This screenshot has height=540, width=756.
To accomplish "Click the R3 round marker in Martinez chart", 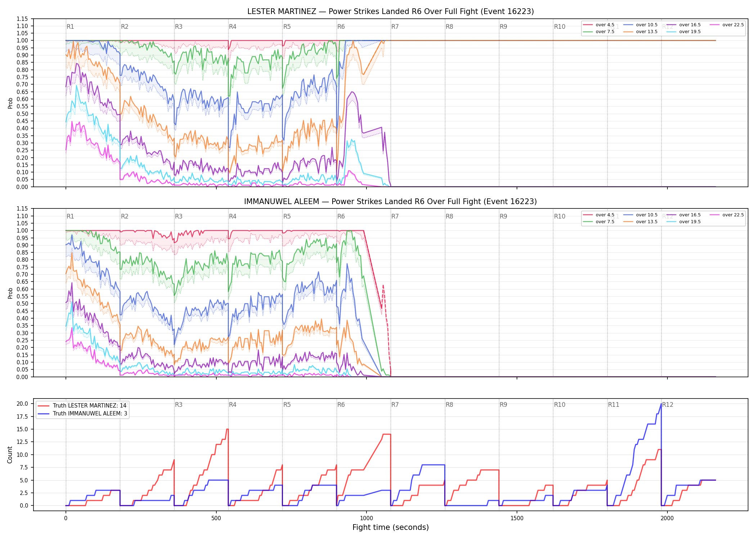I will pos(179,27).
